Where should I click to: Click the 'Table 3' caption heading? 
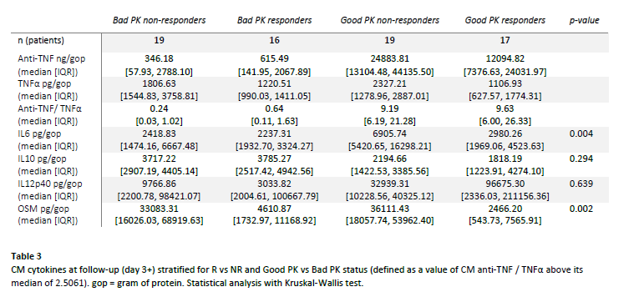click(26, 256)
